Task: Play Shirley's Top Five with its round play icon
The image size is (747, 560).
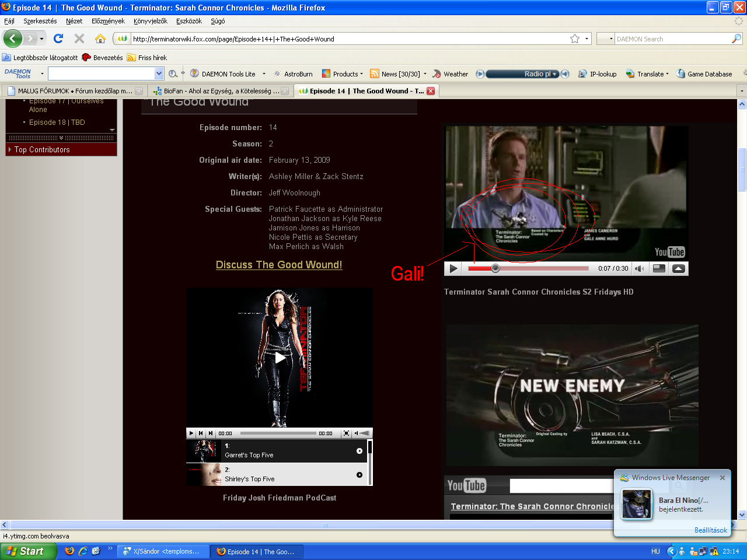Action: coord(359,475)
